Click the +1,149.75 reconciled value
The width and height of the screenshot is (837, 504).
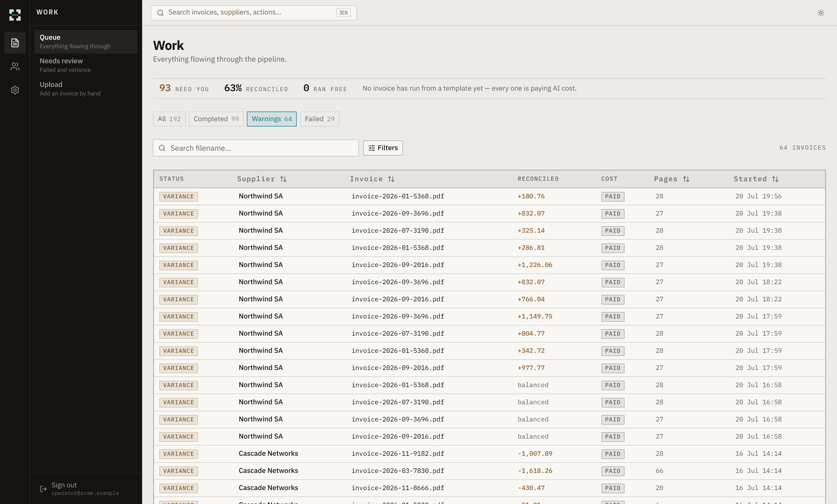(535, 316)
